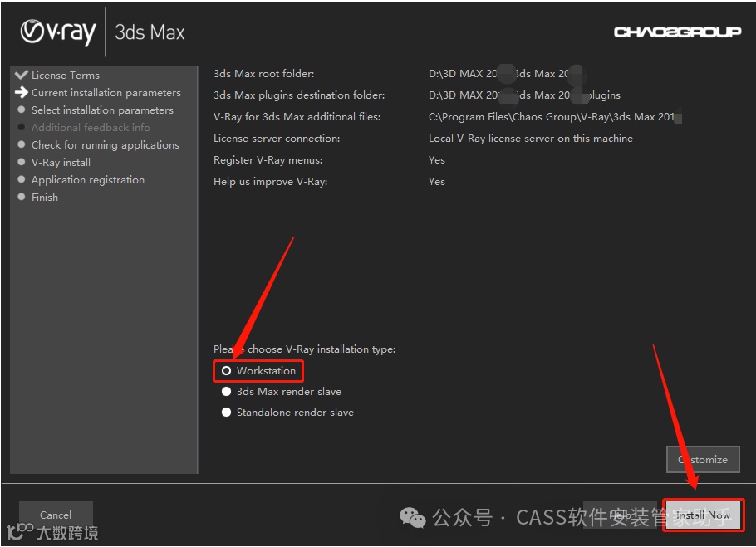Open the Customize settings button

point(703,459)
